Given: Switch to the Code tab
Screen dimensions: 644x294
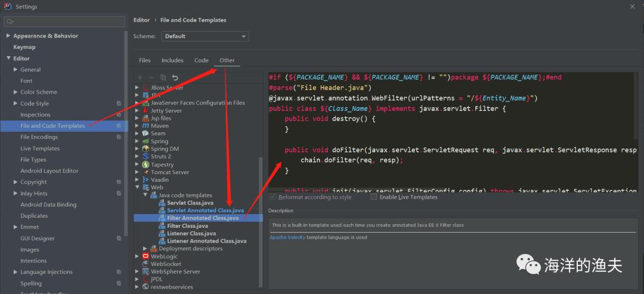Looking at the screenshot, I should (x=202, y=60).
